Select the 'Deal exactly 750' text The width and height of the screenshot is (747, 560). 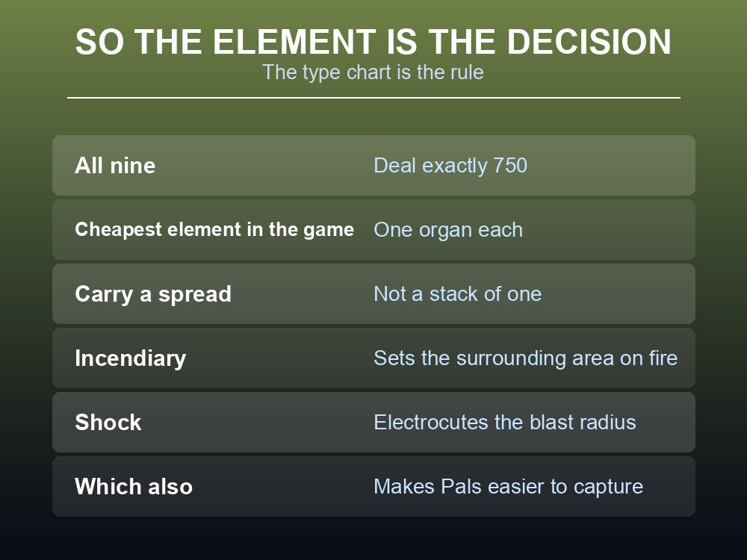pyautogui.click(x=450, y=166)
